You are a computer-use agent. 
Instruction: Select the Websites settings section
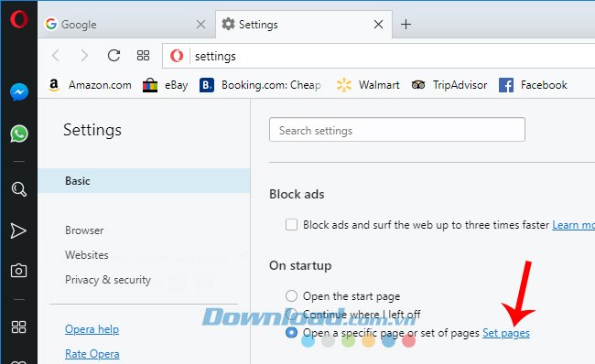pyautogui.click(x=87, y=255)
